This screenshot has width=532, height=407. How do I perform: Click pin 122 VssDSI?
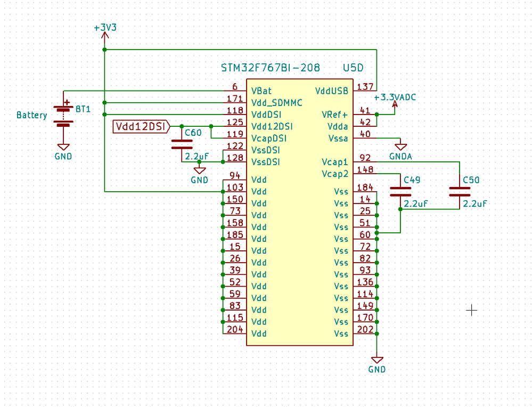coord(235,150)
